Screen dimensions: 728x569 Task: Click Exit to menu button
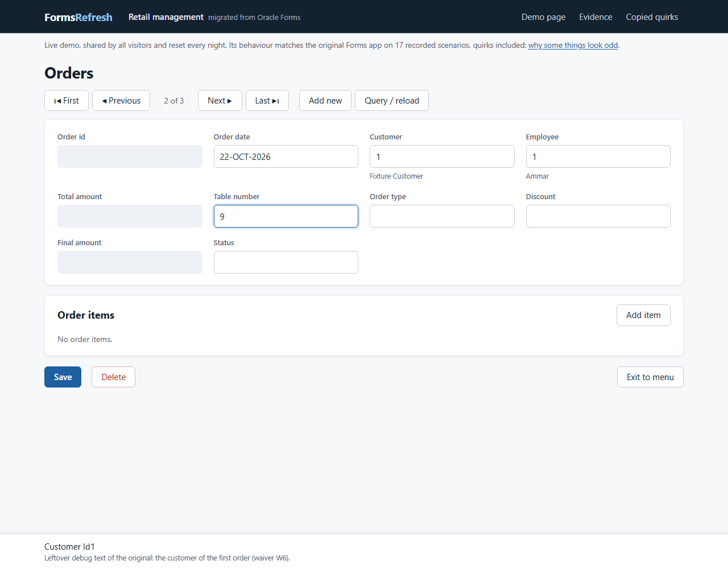click(x=650, y=377)
